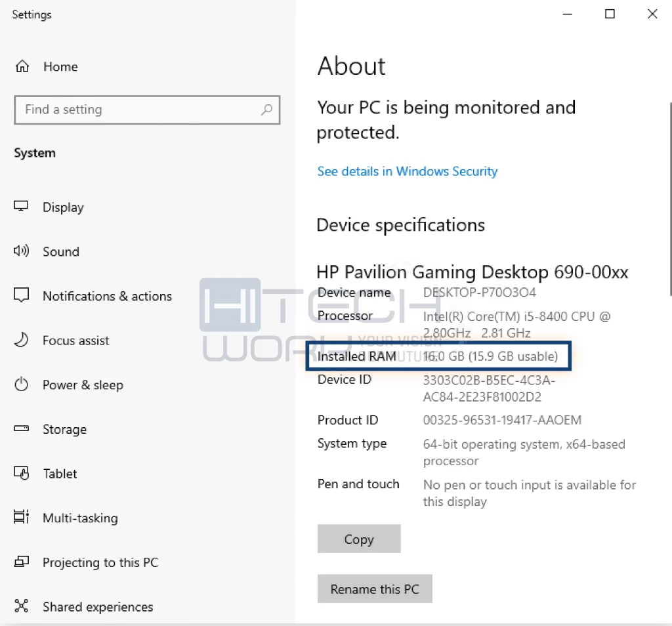672x626 pixels.
Task: Click the Rename this PC button
Action: coord(375,589)
